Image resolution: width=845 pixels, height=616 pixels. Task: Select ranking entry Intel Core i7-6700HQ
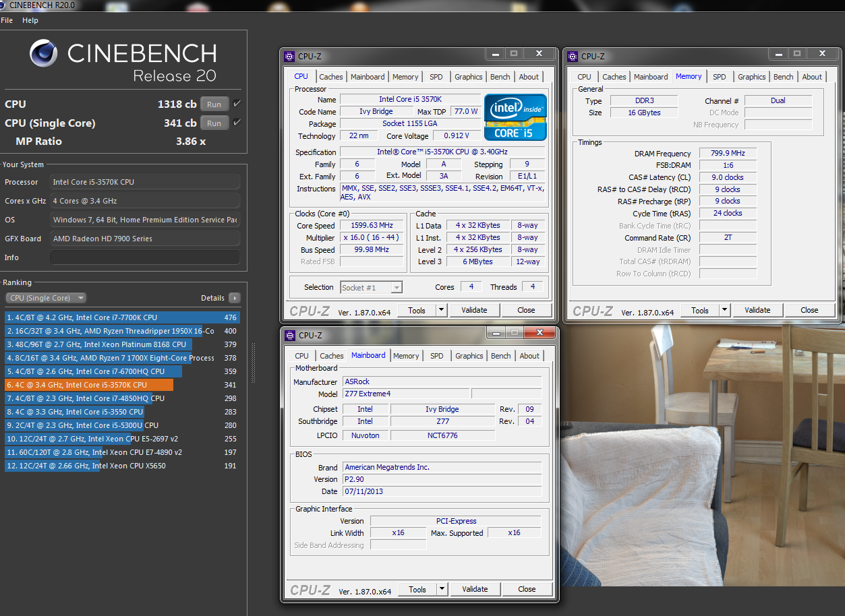tap(122, 371)
